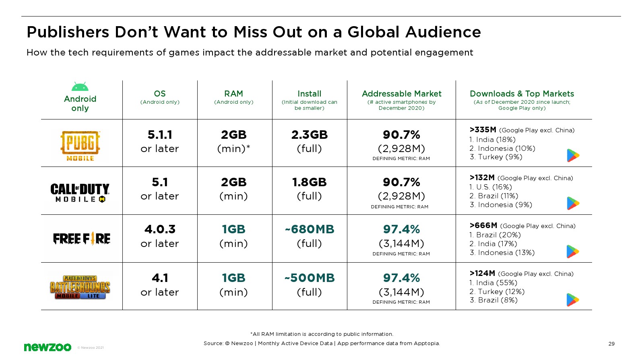Click the Google Play icon in PUBG Mobile row
Screen dimensions: 644x362
(x=573, y=155)
